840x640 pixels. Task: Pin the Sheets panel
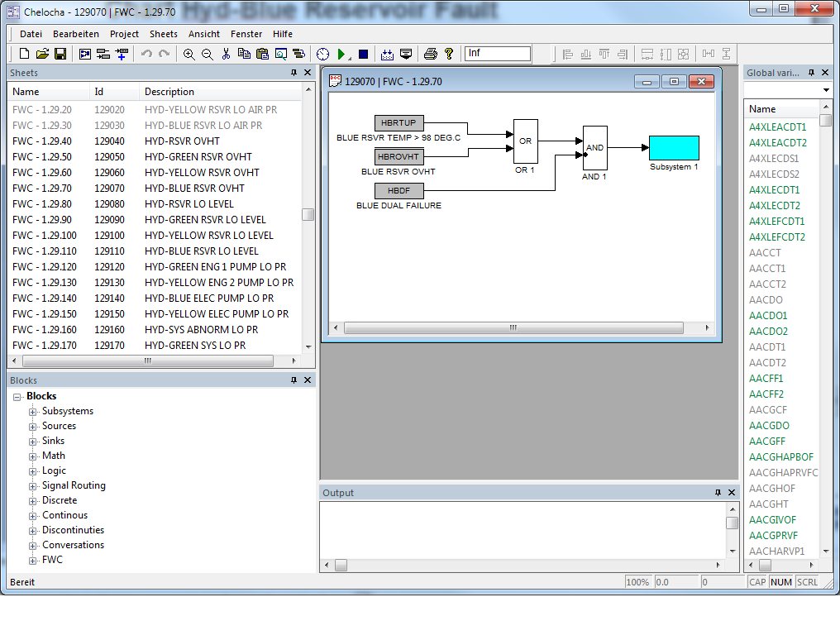tap(294, 72)
